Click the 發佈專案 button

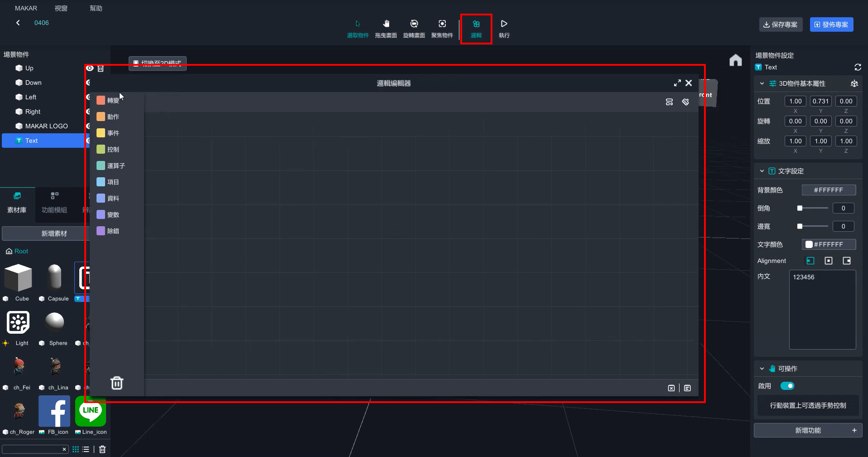[x=831, y=24]
